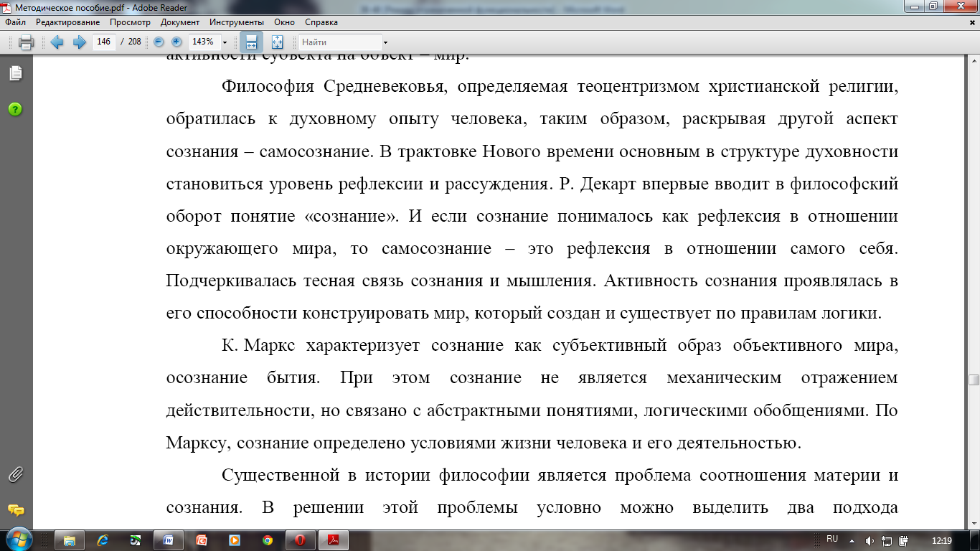The image size is (980, 551).
Task: Open the green help question-mark panel
Action: coord(15,109)
